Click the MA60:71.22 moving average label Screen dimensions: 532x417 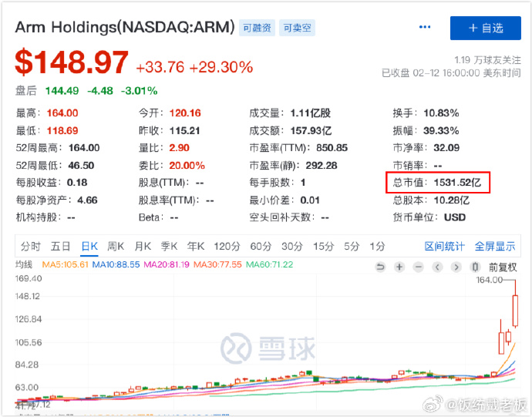pos(269,264)
